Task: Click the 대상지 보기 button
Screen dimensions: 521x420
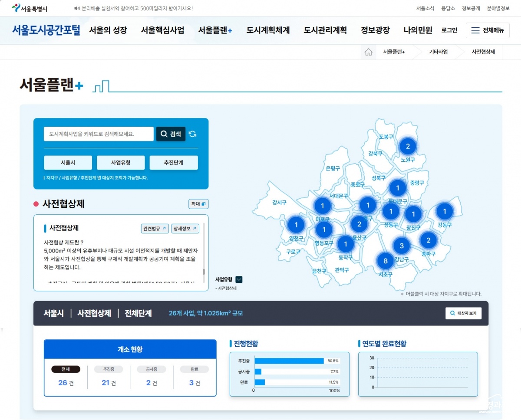Action: click(463, 313)
